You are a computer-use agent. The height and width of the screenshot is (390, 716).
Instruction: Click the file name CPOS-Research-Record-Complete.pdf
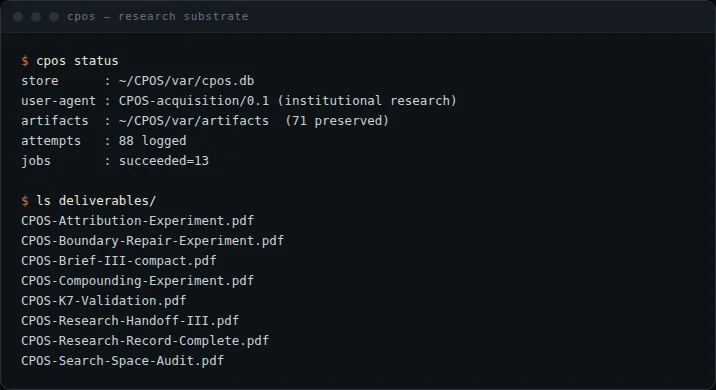[x=145, y=341]
